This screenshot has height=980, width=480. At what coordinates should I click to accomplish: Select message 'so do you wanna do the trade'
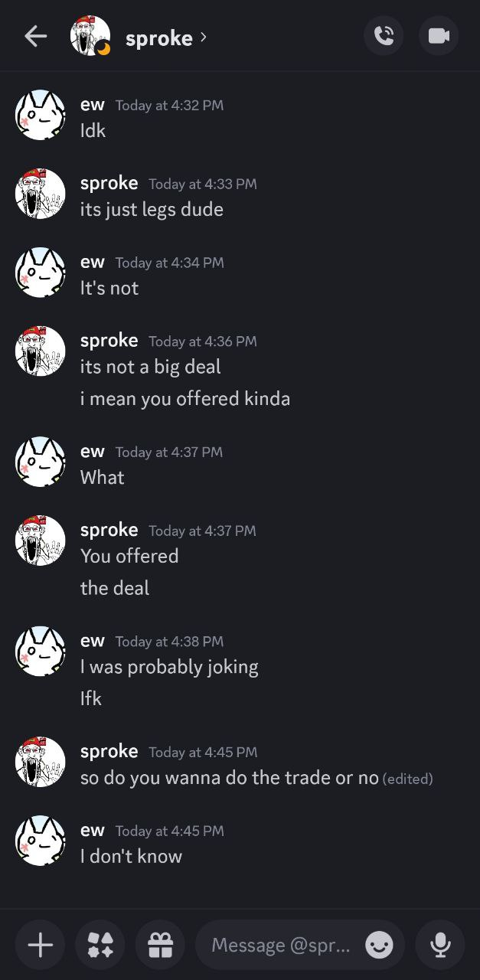230,778
